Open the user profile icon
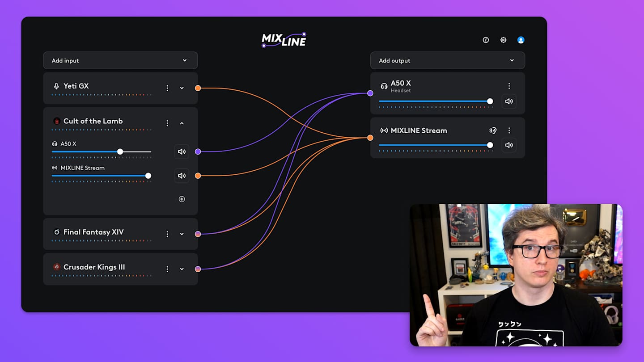644x362 pixels. click(x=521, y=40)
